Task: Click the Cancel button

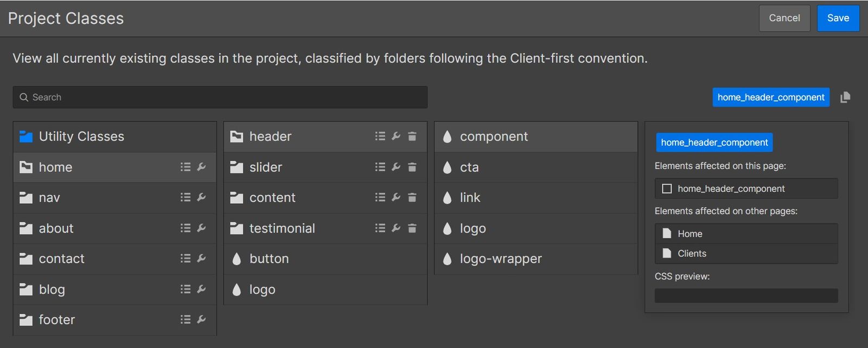Action: 784,18
